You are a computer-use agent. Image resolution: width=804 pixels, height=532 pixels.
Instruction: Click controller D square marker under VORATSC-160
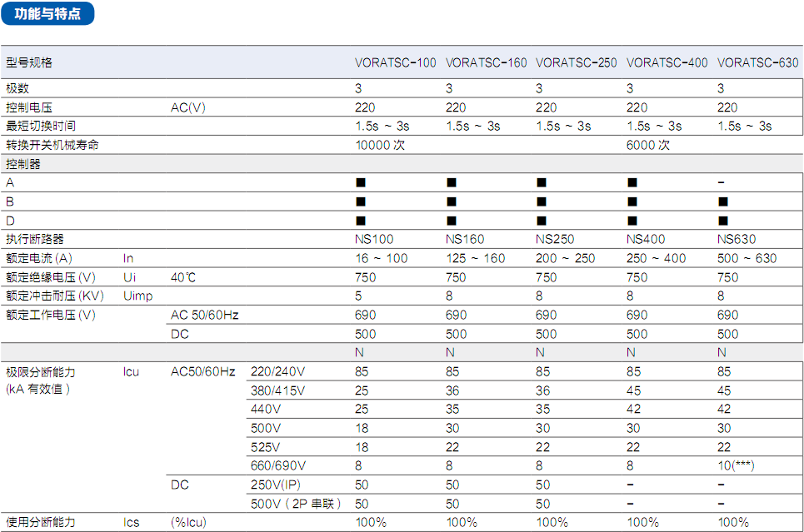(452, 221)
